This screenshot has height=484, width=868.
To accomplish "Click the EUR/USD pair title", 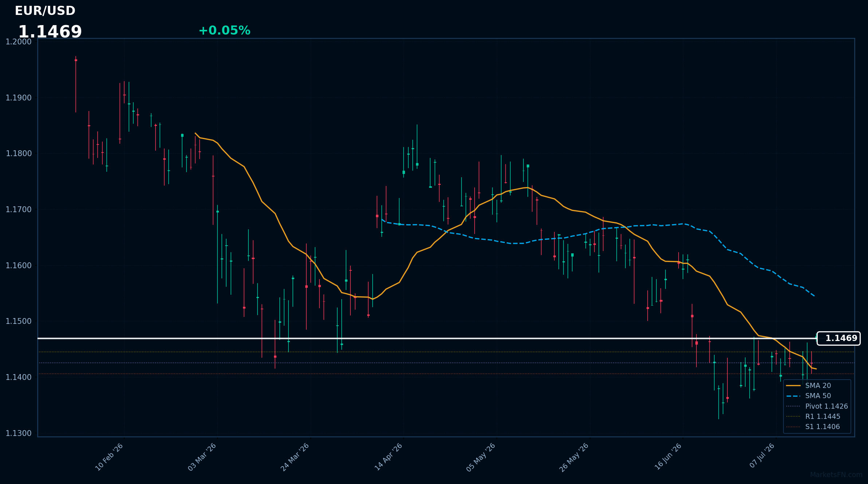I will pos(45,11).
